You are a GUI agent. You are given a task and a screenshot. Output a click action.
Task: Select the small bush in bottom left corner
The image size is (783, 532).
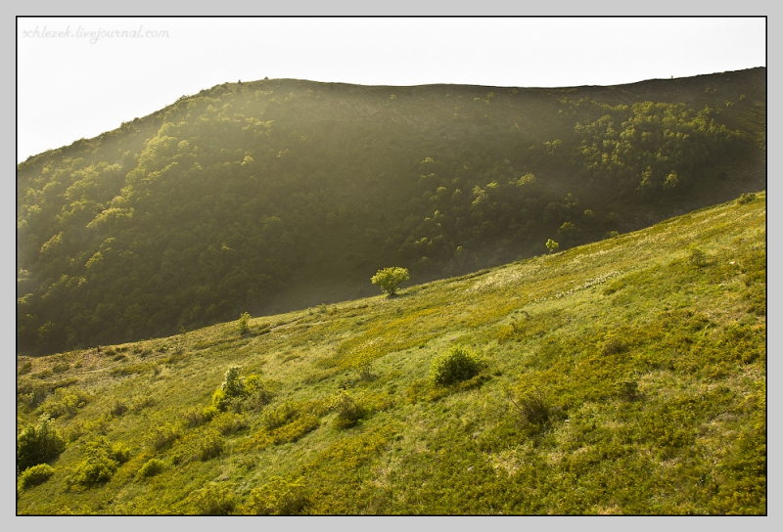[36, 476]
